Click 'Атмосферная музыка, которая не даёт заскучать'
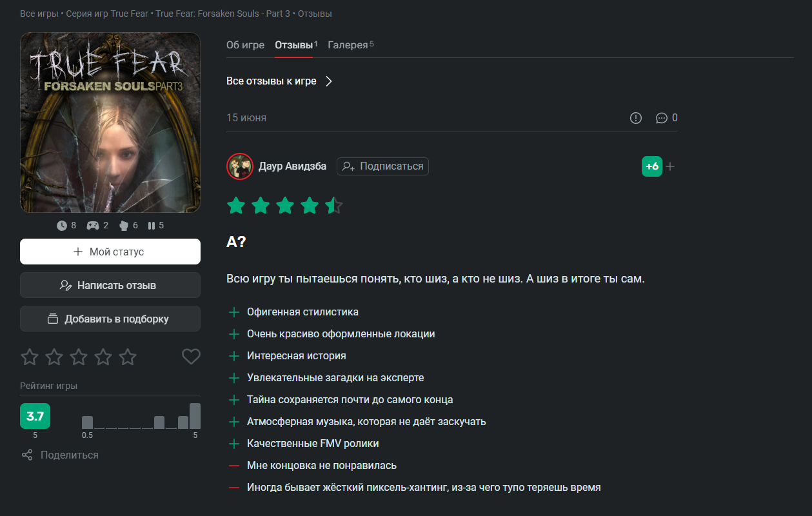 pos(366,422)
